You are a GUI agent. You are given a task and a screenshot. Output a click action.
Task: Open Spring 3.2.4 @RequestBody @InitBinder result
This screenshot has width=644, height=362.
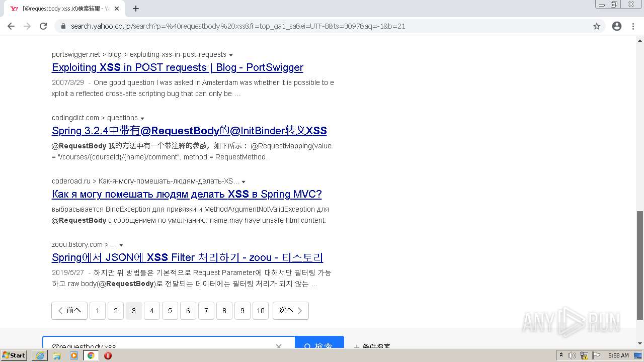tap(189, 131)
